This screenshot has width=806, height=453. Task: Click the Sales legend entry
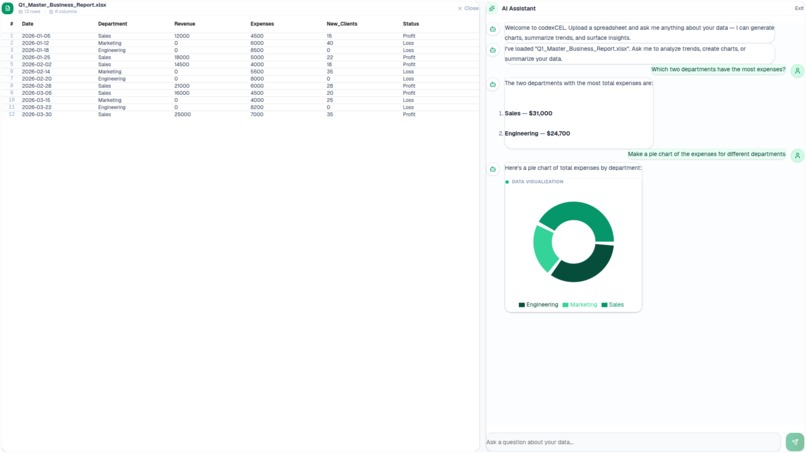[x=613, y=305]
